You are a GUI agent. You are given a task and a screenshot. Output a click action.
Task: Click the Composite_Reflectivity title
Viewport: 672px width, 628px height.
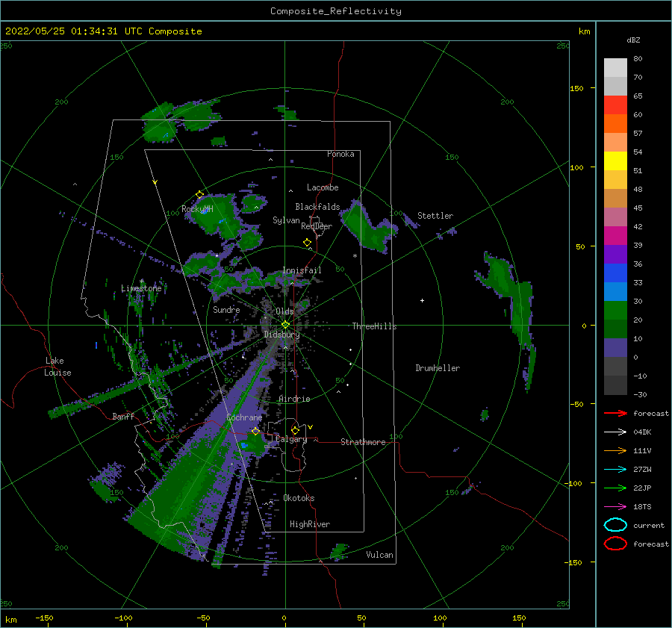336,11
